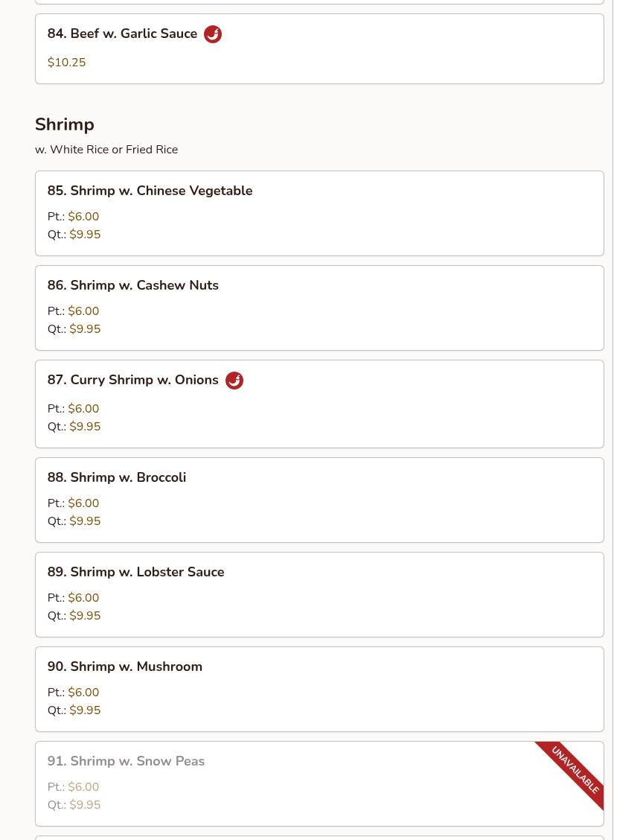Click Qt. $9.95 price of Cashew Nuts shrimp
643x840 pixels.
point(85,329)
